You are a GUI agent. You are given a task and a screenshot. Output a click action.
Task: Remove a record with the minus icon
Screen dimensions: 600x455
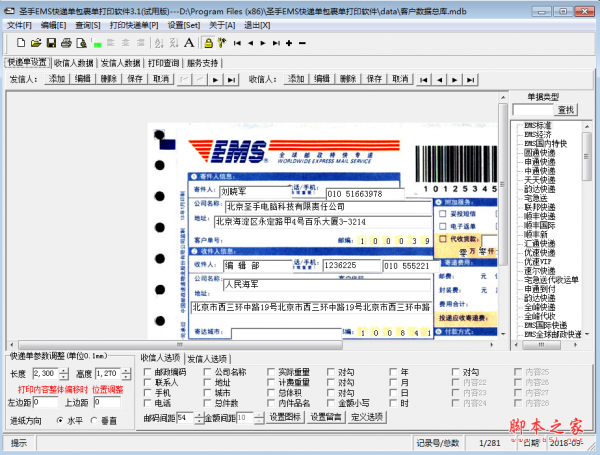302,43
